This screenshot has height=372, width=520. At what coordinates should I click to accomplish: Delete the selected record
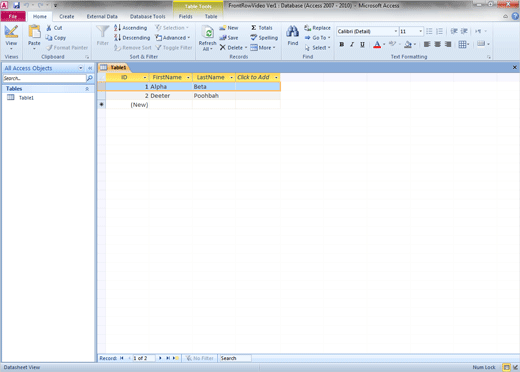point(233,48)
